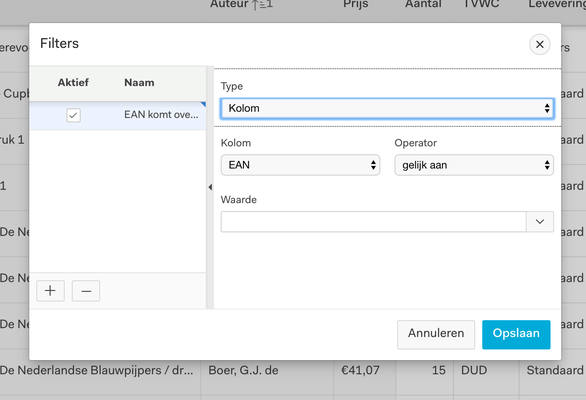The image size is (586, 400).
Task: Click the Annuleren button
Action: (x=436, y=334)
